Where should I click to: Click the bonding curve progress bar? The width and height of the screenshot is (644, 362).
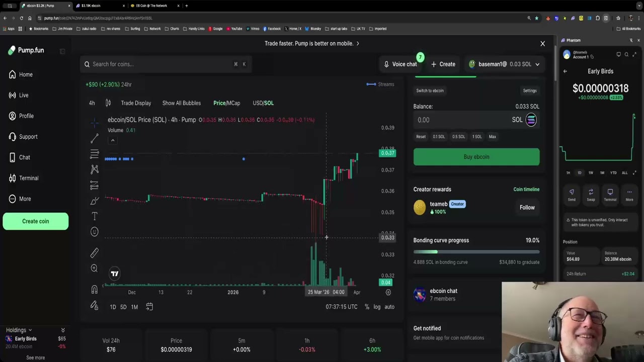[476, 252]
